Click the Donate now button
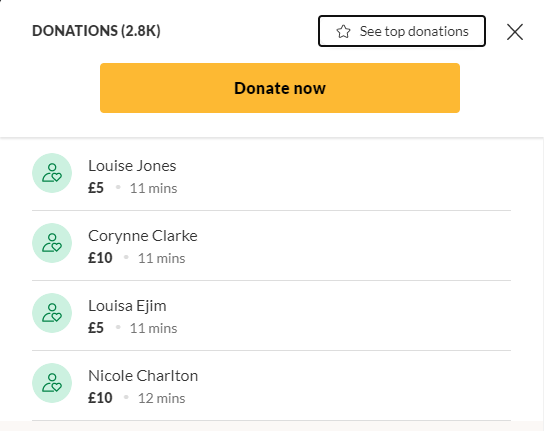Viewport: 544px width, 431px height. [280, 88]
